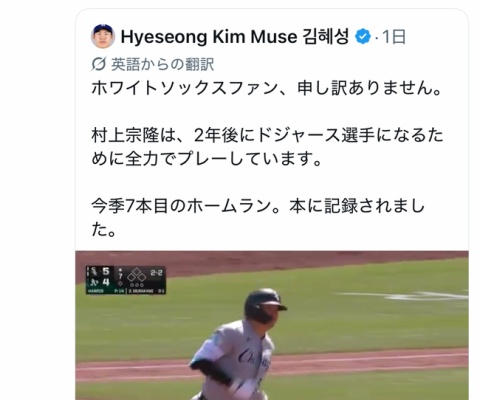Click the blue verified badge
This screenshot has height=400, width=480.
363,37
